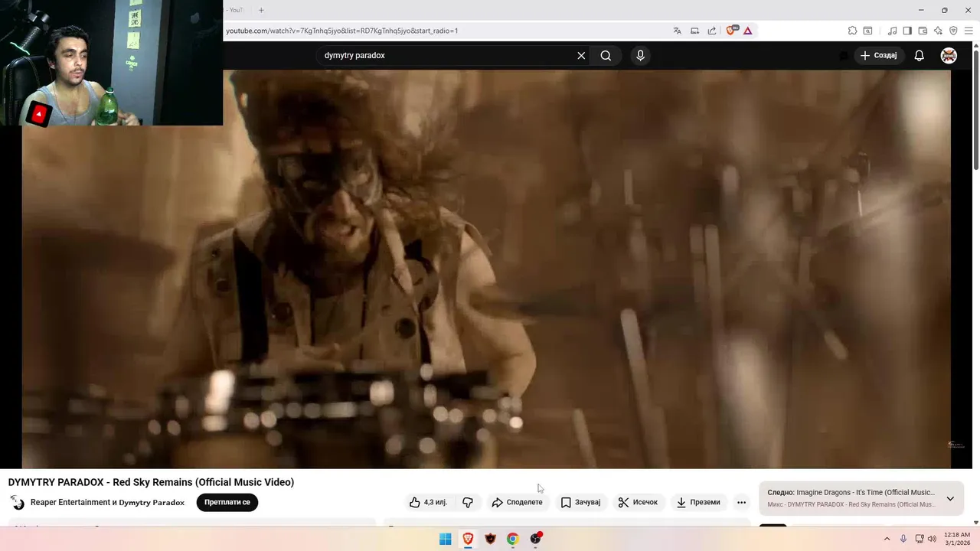Image resolution: width=980 pixels, height=551 pixels.
Task: Open the Reaper Entertainment channel link
Action: pyautogui.click(x=70, y=502)
